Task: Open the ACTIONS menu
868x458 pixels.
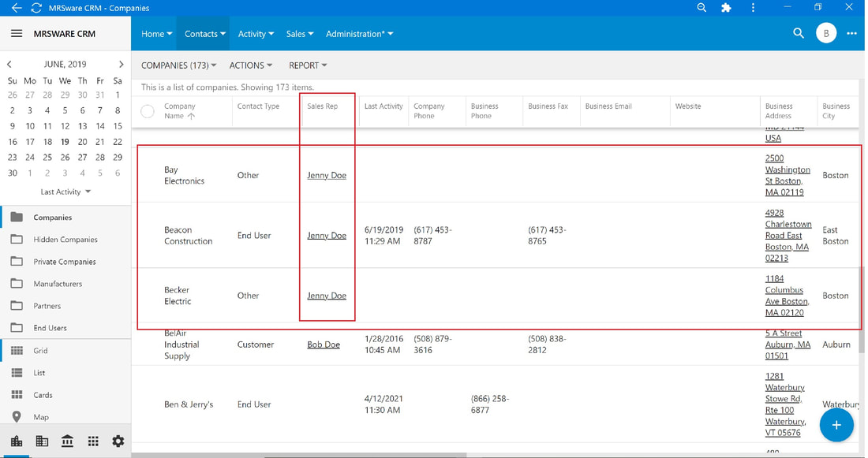Action: [251, 65]
